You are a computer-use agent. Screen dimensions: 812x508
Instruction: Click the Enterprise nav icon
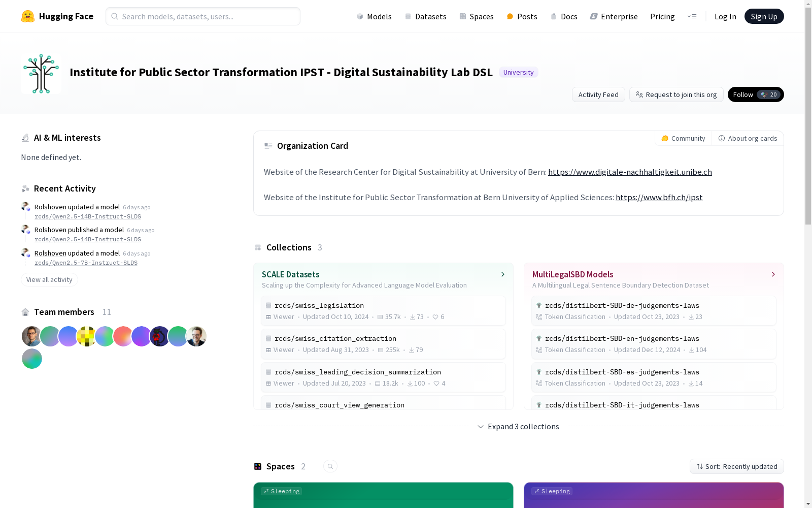(594, 16)
